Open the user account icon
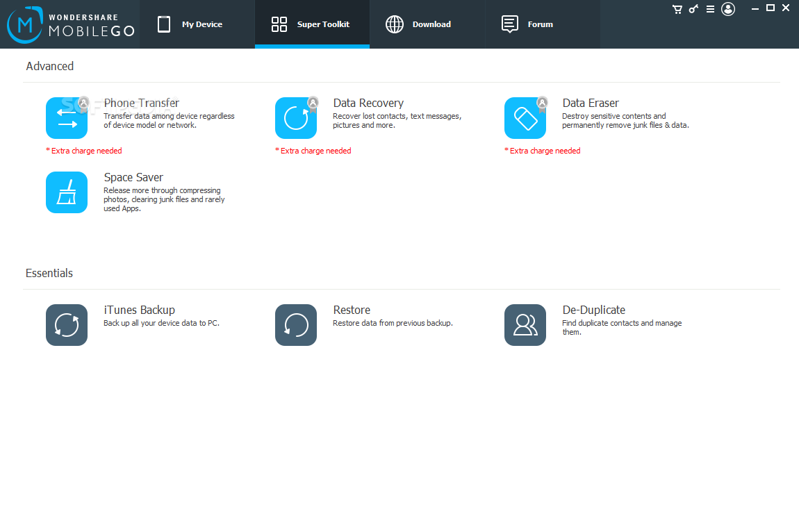 tap(728, 9)
